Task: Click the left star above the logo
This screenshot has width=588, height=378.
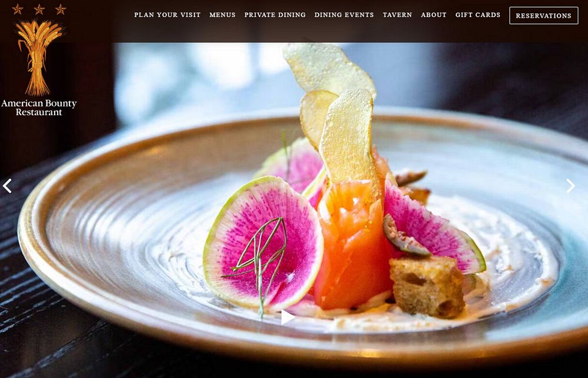Action: pos(18,9)
